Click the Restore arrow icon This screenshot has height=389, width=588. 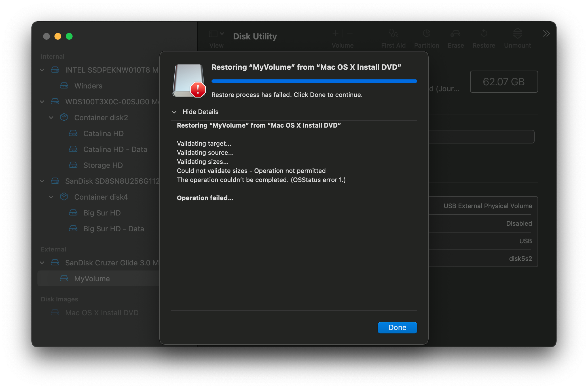point(484,34)
